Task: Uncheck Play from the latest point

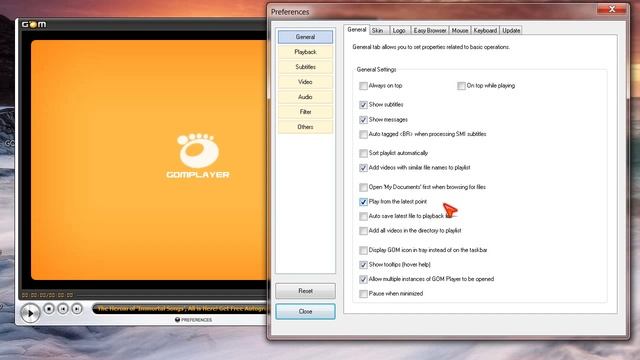Action: point(363,202)
